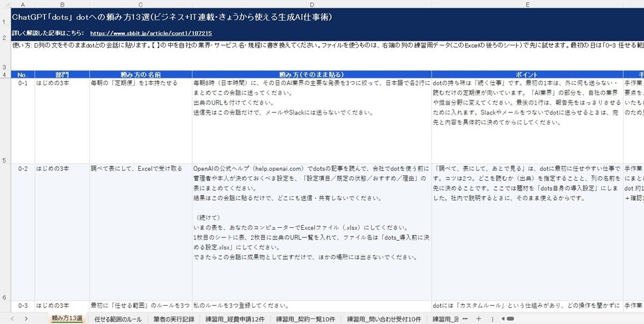
Task: Click the ポイント header cell
Action: [x=528, y=74]
